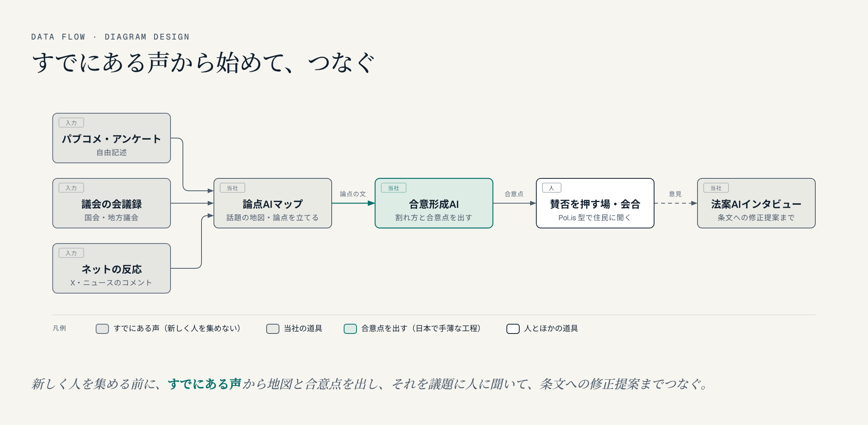The image size is (868, 425).
Task: Click the 自由記述 subtitle text
Action: click(112, 152)
